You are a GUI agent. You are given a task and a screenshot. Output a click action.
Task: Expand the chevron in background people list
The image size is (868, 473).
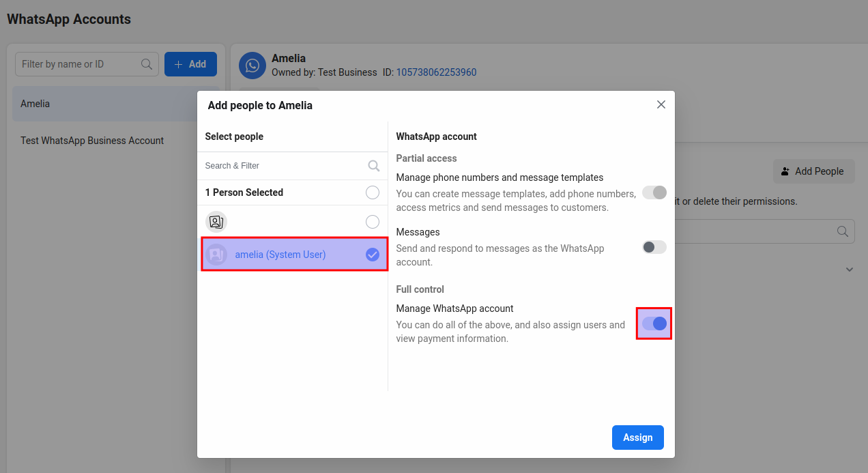pos(850,270)
